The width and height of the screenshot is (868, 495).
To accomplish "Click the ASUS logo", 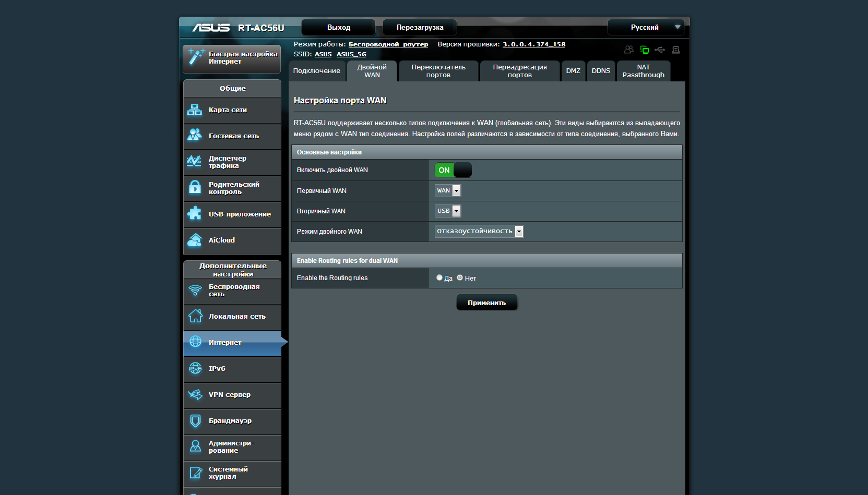I will click(x=211, y=28).
